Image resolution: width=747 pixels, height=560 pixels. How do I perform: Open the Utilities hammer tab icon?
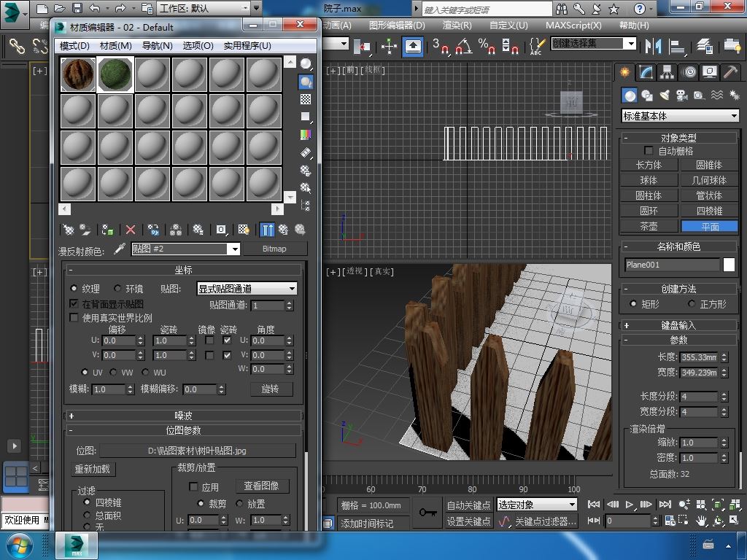pos(729,72)
